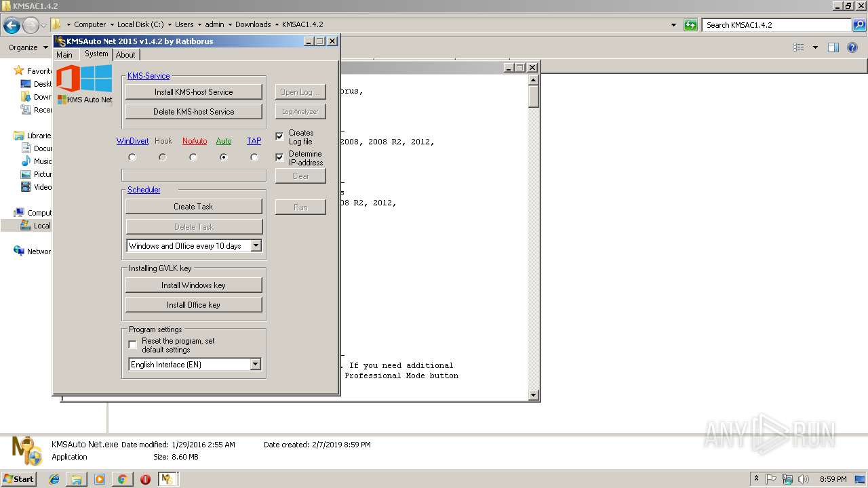Toggle the Creates Log file checkbox

[279, 137]
